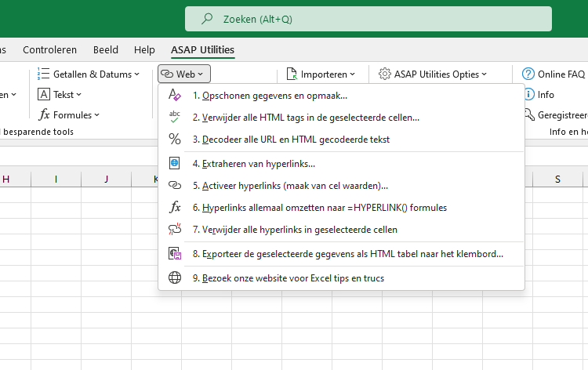Click the abc checkmark icon for HTML tags

pos(175,118)
